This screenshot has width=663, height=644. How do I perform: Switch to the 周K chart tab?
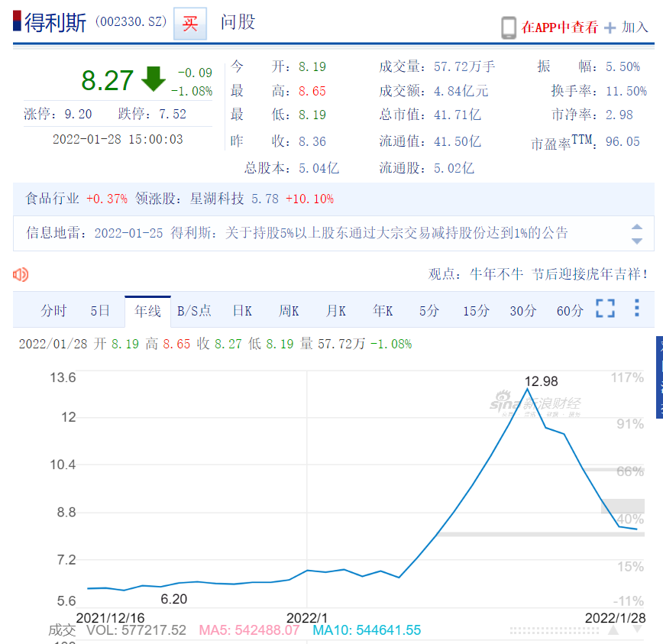[x=289, y=311]
